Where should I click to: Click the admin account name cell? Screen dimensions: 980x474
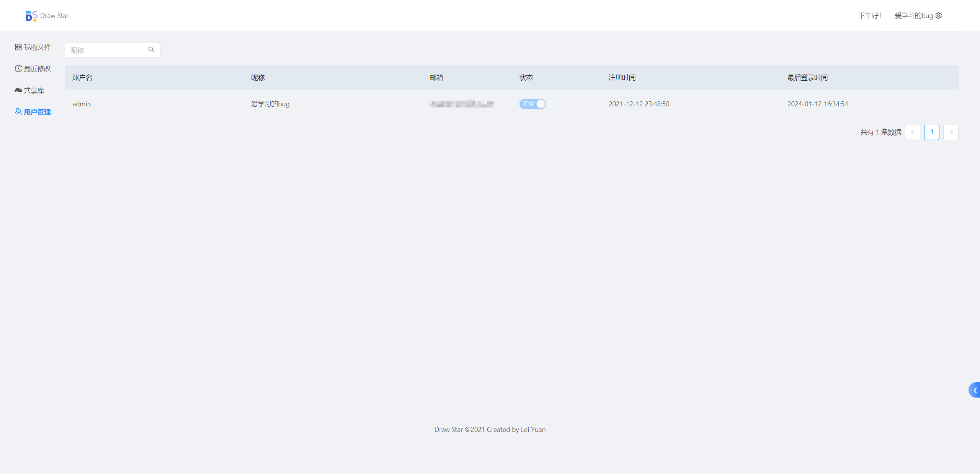(x=82, y=104)
